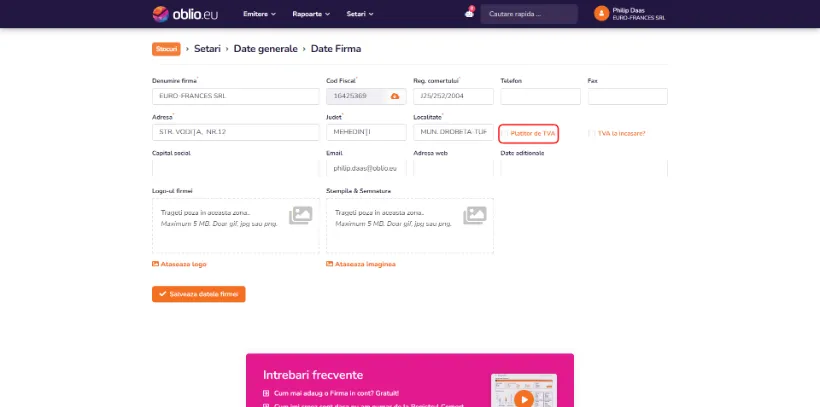Screen dimensions: 820x407
Task: Click the Localitate input field
Action: 453,132
